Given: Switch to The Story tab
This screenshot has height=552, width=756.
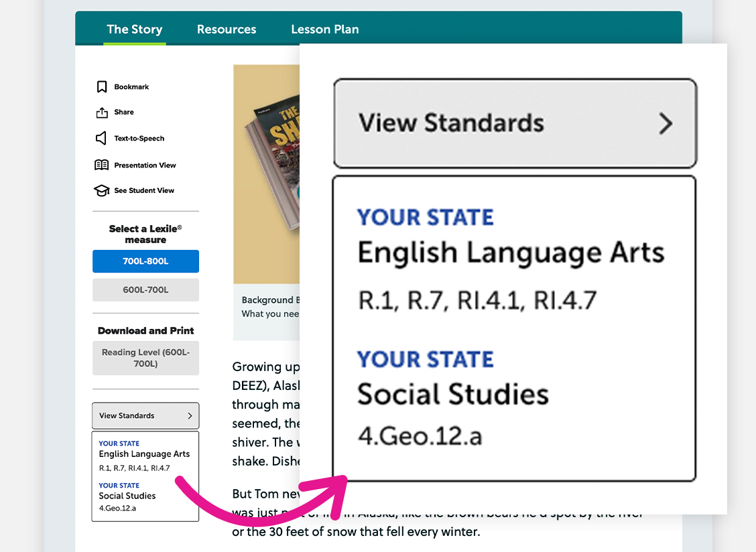Looking at the screenshot, I should click(134, 29).
